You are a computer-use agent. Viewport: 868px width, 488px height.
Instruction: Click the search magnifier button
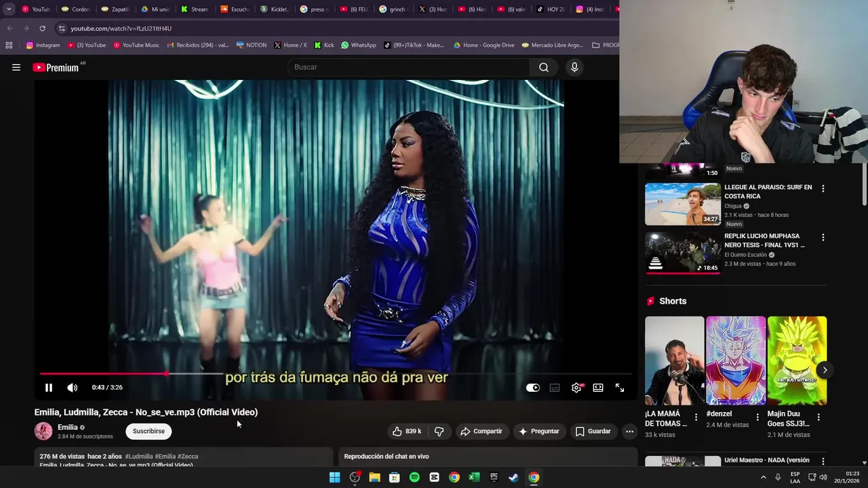click(x=544, y=67)
